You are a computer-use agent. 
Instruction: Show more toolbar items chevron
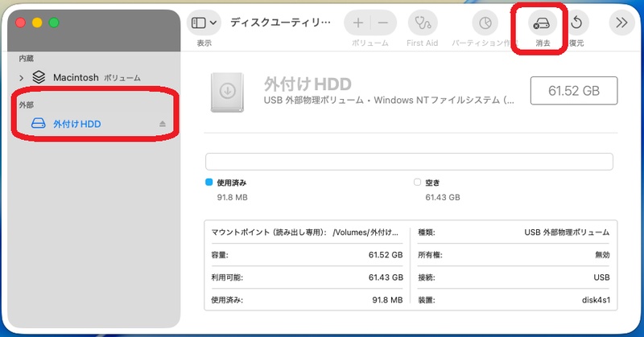621,23
